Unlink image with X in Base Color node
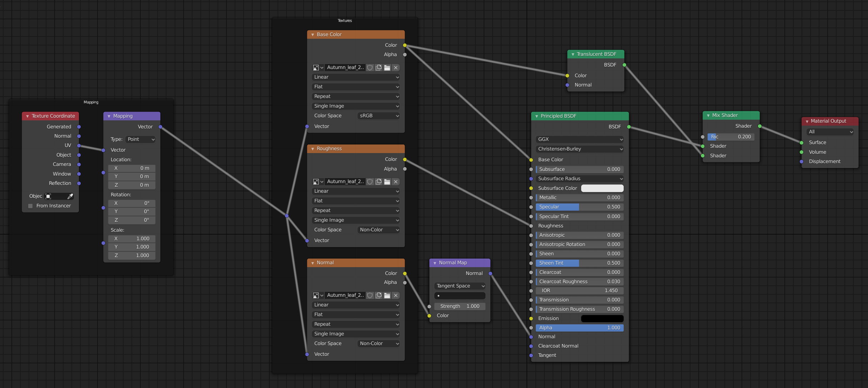Viewport: 868px width, 388px height. click(396, 68)
